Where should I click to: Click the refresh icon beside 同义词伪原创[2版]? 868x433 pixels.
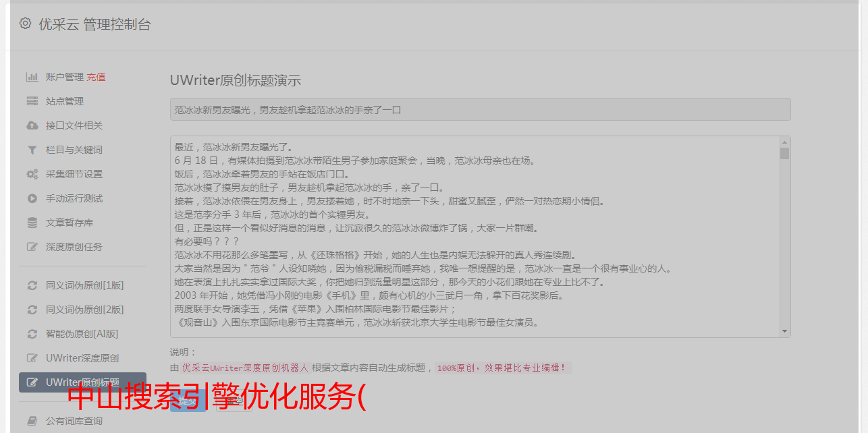click(x=32, y=310)
